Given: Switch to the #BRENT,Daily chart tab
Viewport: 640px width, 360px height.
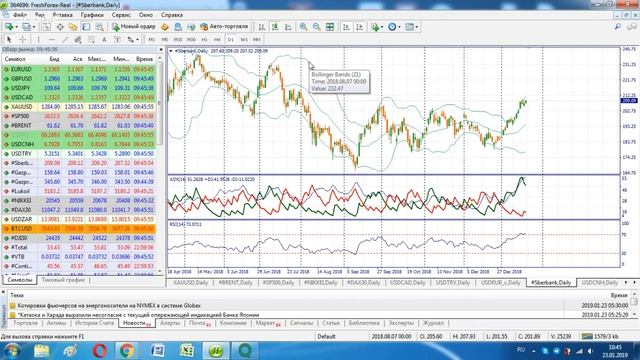Looking at the screenshot, I should tap(236, 282).
